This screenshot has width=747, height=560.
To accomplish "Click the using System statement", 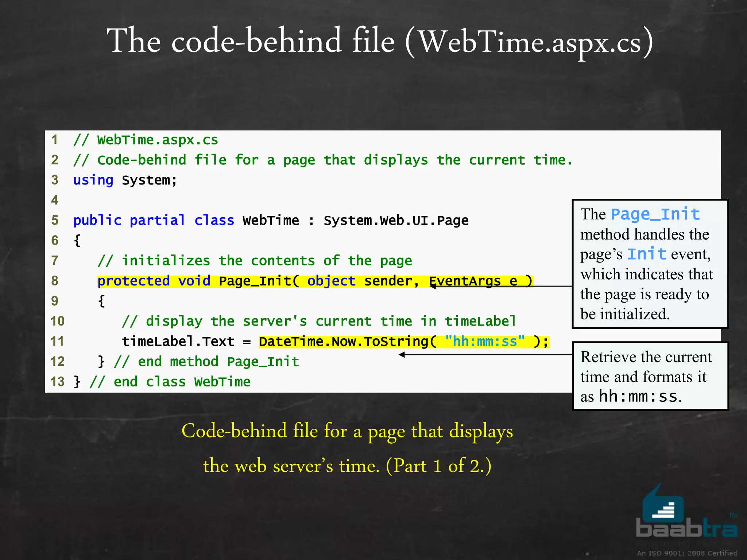I will tap(125, 180).
